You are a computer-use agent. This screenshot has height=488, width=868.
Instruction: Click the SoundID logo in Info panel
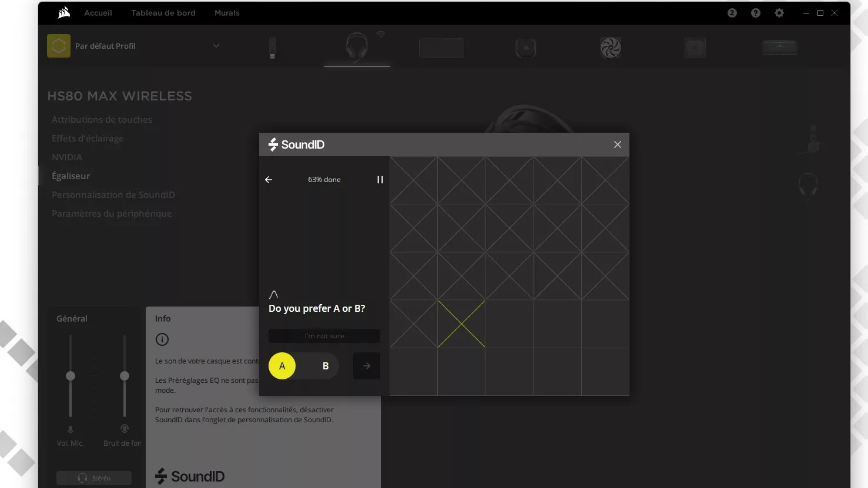point(190,476)
